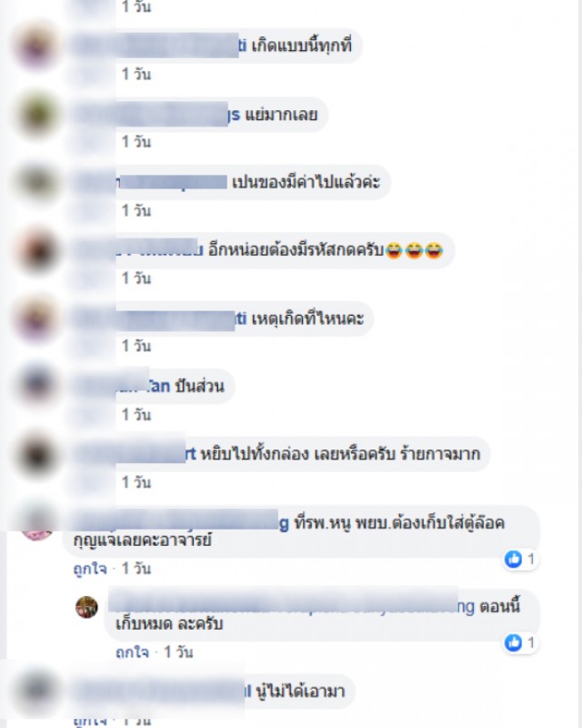Open the avatar next to the เก็บหมด ละครับ reply
Screen dimensions: 582x728
86,607
